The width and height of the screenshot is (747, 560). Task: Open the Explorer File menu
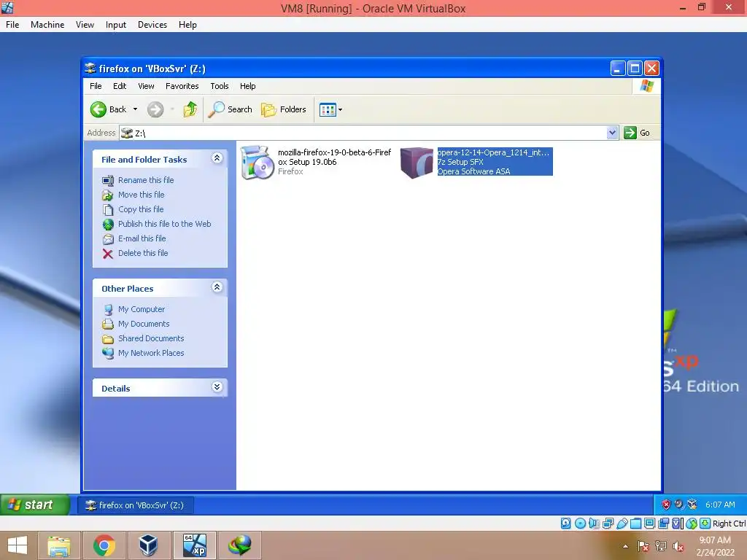coord(96,86)
